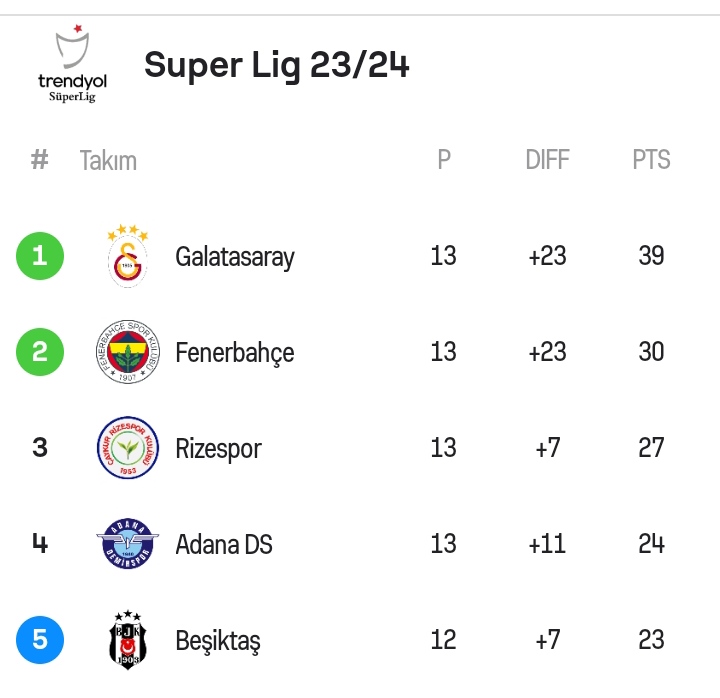Open the Beşiktaş team name link
Image resolution: width=720 pixels, height=698 pixels.
[218, 641]
